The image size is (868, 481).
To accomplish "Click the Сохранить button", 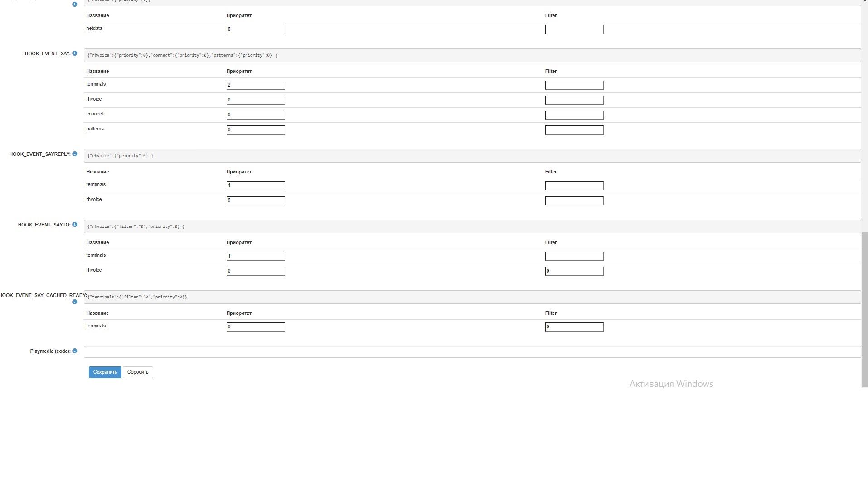I will tap(105, 372).
